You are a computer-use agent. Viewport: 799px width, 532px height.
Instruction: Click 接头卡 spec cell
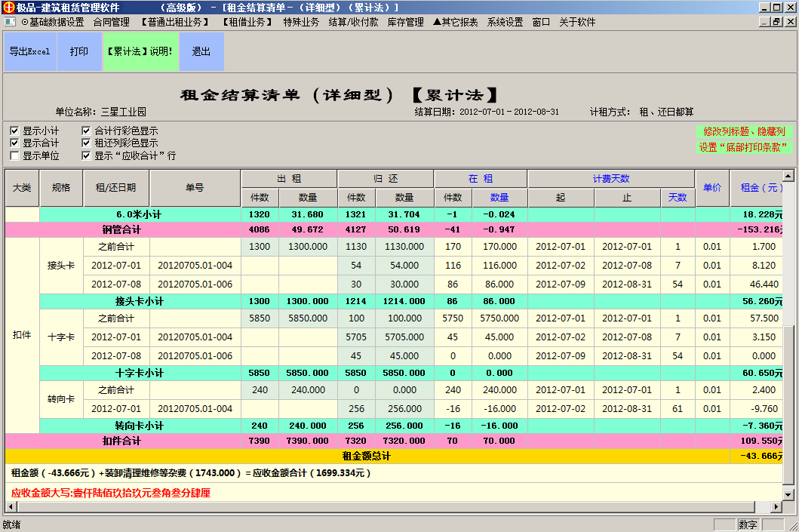tap(61, 266)
